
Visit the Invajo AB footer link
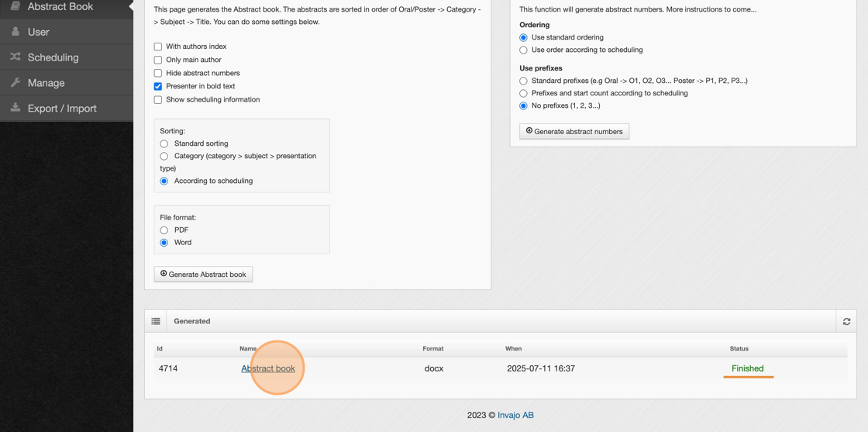(515, 415)
